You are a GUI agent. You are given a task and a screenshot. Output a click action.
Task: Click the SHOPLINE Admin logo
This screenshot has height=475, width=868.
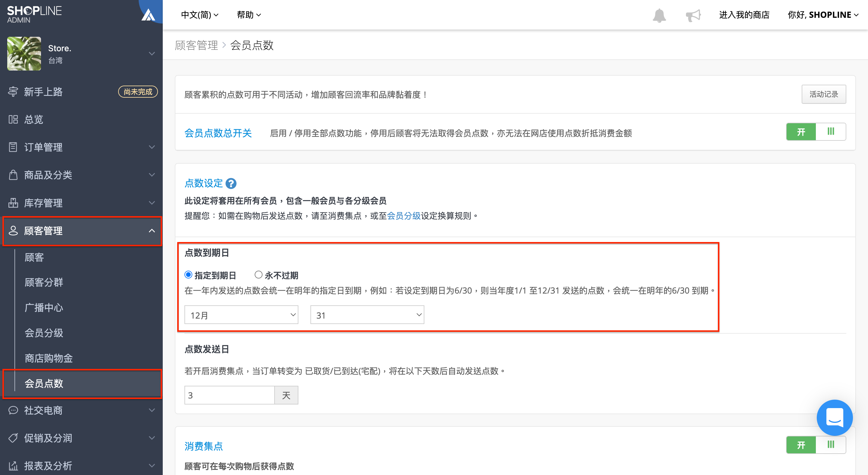point(34,14)
